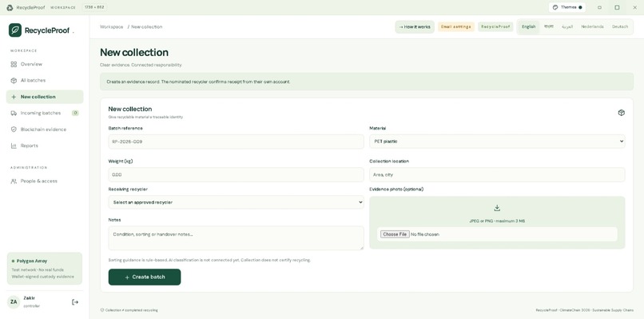Go to All batches in sidebar
The image size is (644, 319).
45,81
